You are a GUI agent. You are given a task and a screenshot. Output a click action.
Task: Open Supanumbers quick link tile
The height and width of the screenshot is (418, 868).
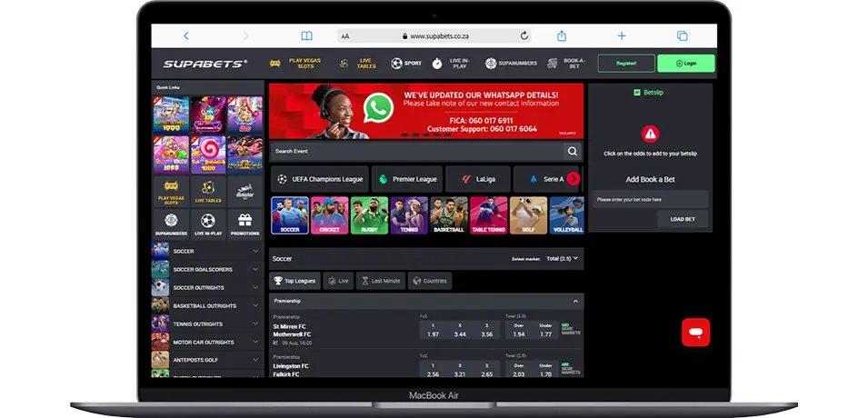pyautogui.click(x=171, y=224)
